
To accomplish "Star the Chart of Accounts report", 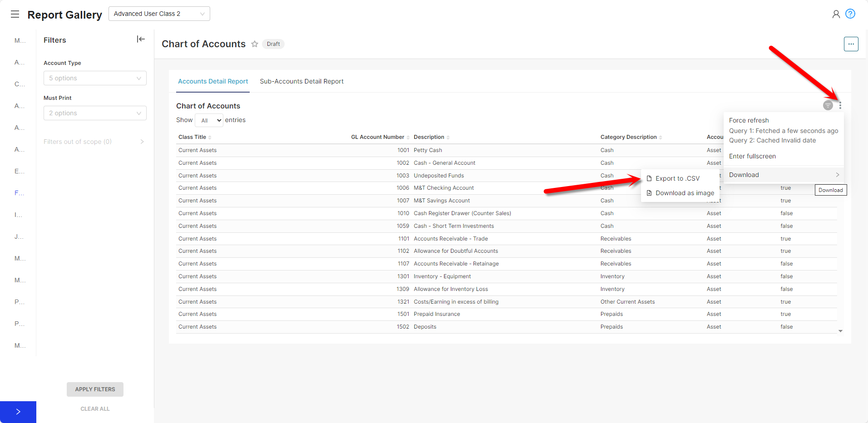I will coord(255,44).
